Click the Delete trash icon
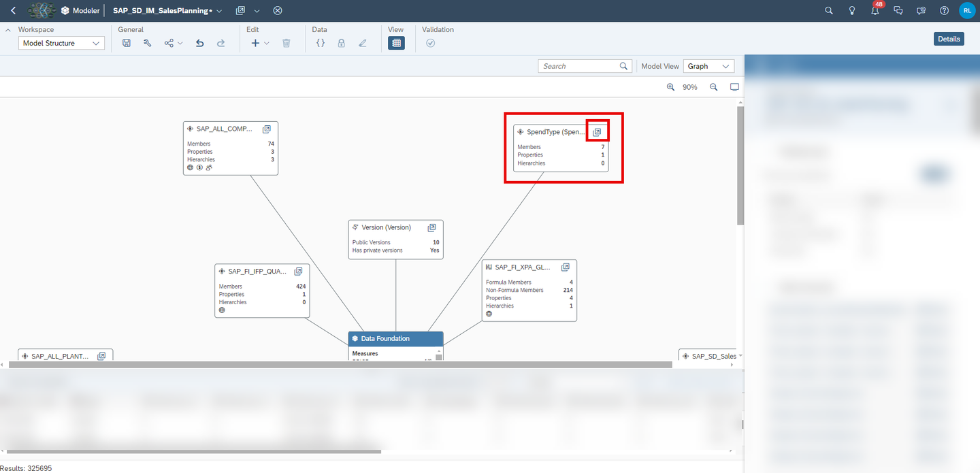The width and height of the screenshot is (980, 473). coord(287,43)
